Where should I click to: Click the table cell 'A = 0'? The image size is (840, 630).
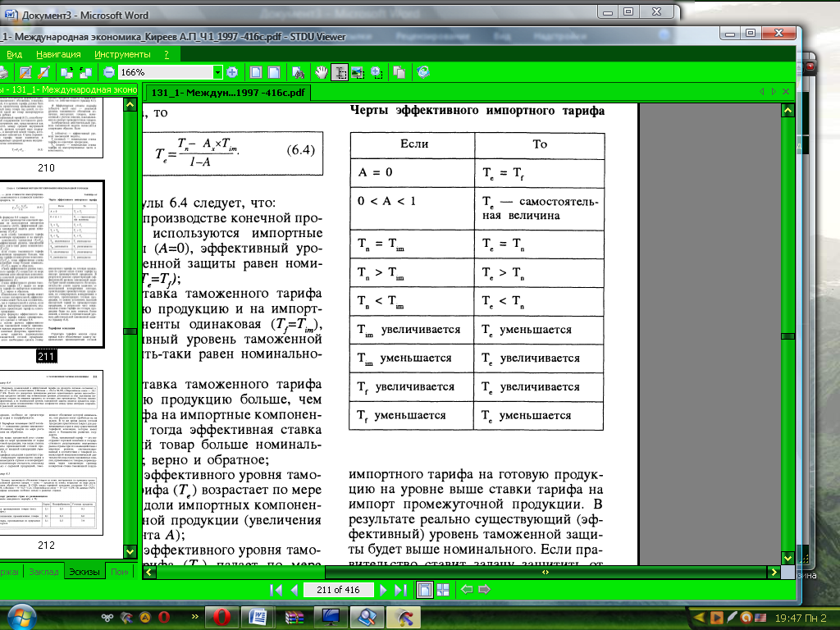point(413,172)
